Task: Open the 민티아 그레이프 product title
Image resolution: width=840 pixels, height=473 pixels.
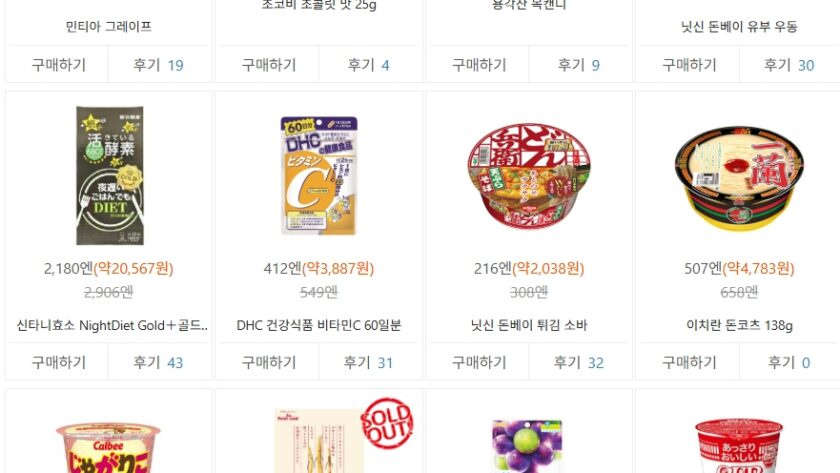Action: tap(109, 26)
